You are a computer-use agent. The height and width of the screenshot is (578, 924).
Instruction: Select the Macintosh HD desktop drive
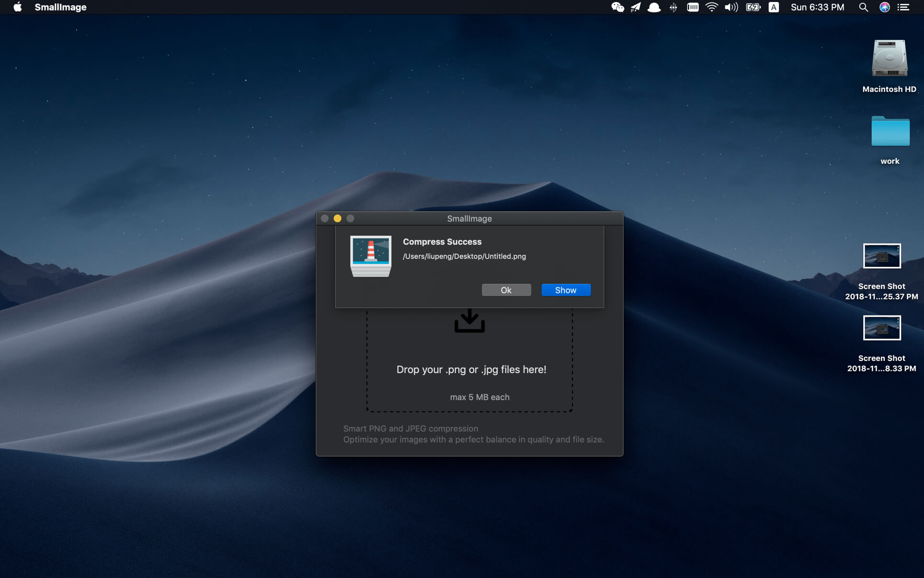889,58
